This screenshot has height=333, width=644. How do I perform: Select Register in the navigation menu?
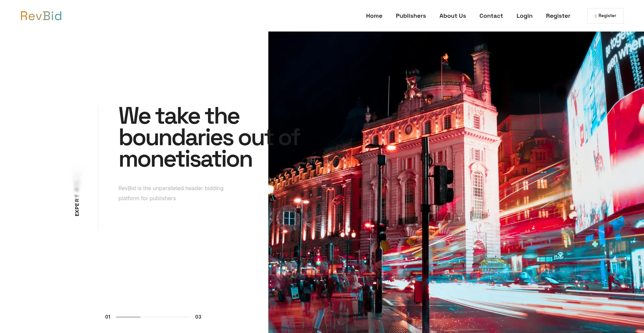pyautogui.click(x=558, y=16)
